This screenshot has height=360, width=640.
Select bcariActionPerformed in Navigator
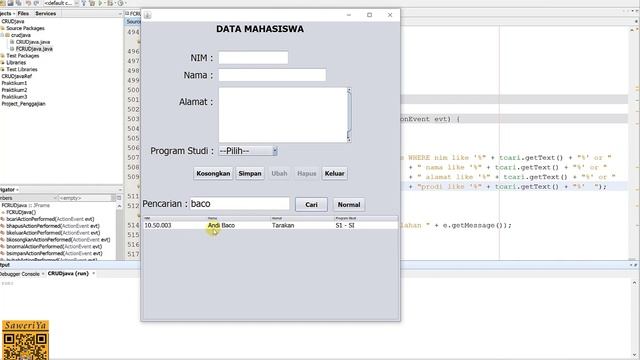point(50,219)
